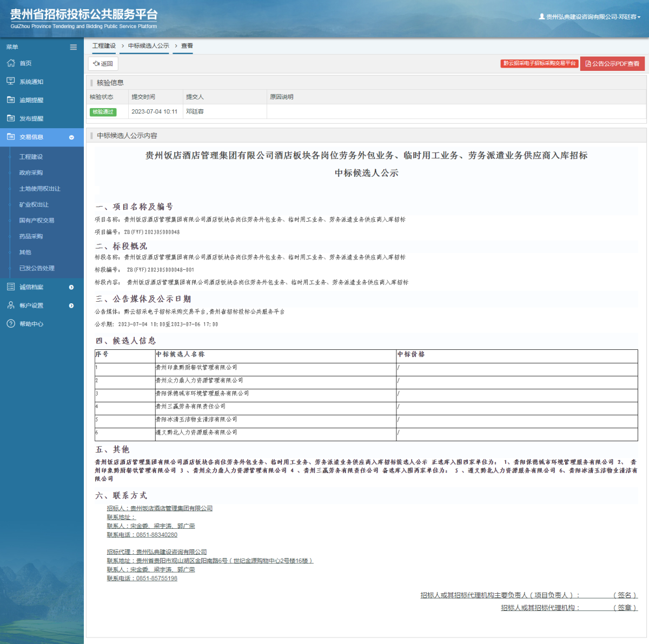
Task: Click 中标候选人公示 breadcrumb link
Action: pyautogui.click(x=149, y=46)
